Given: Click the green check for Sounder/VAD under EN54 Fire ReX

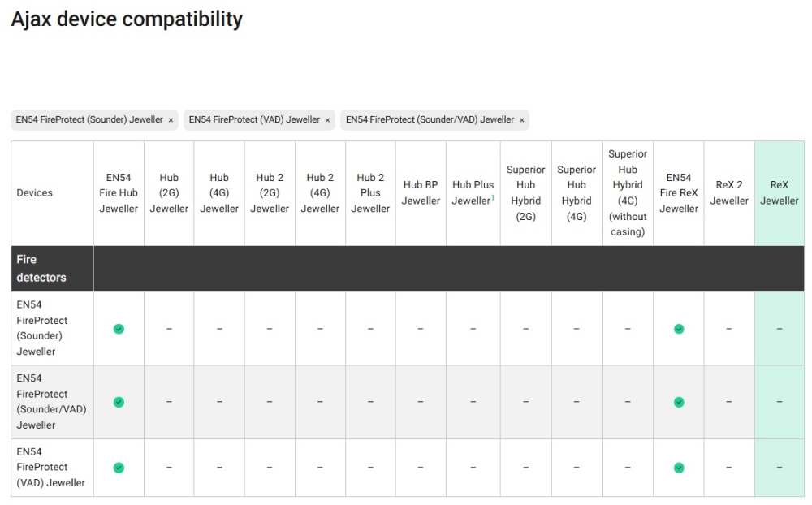Looking at the screenshot, I should coord(679,402).
